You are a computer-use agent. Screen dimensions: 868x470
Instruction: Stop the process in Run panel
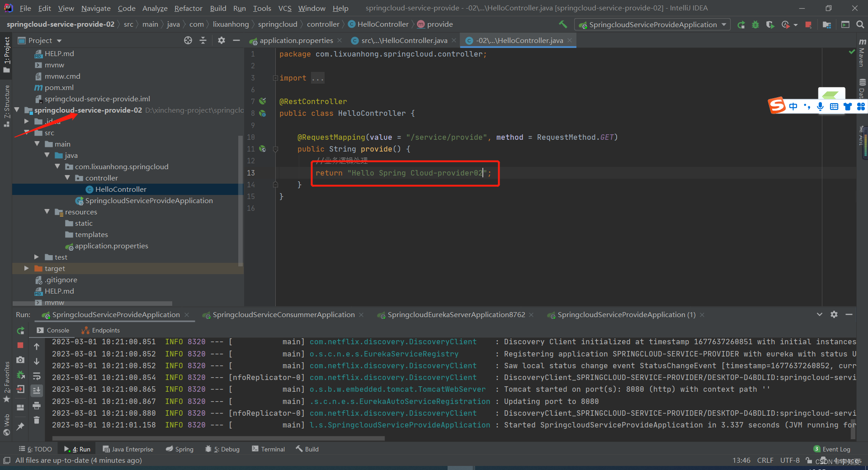click(20, 345)
